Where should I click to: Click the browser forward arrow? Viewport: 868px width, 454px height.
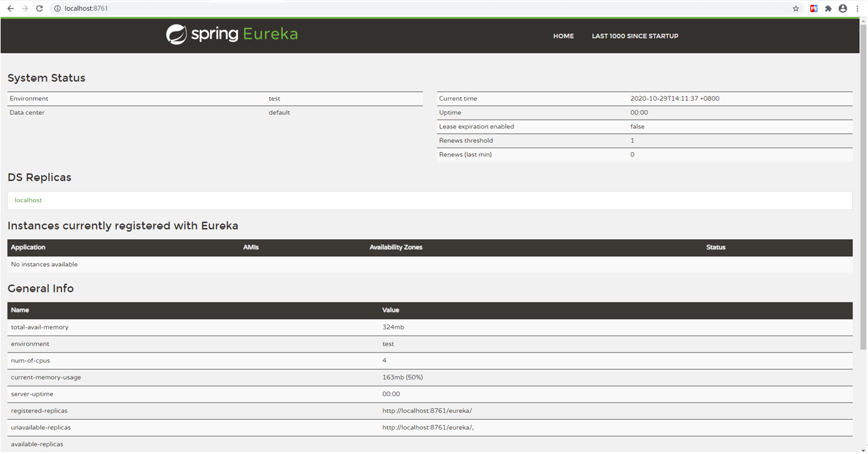pos(25,9)
